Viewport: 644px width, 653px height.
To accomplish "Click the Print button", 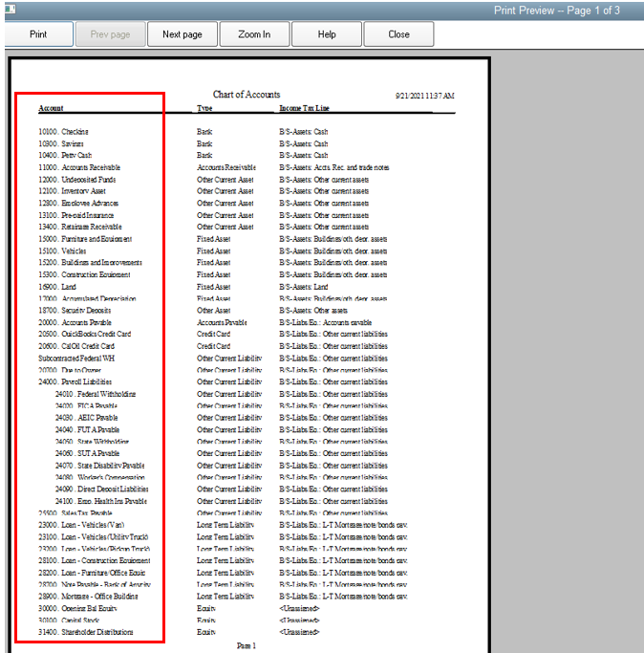I will click(38, 34).
